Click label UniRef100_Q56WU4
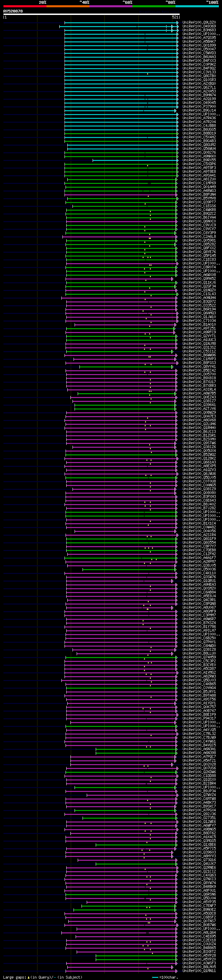The width and height of the screenshot is (222, 980). point(199,148)
